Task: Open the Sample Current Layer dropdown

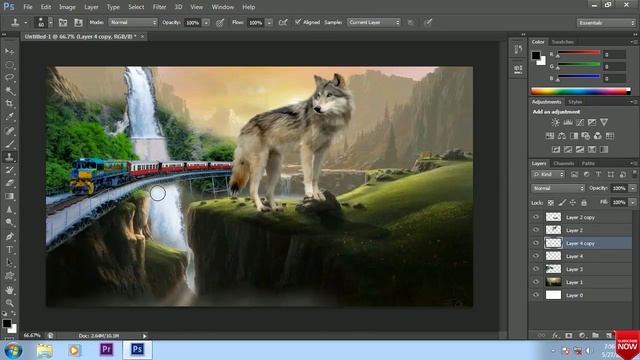Action: pyautogui.click(x=373, y=22)
